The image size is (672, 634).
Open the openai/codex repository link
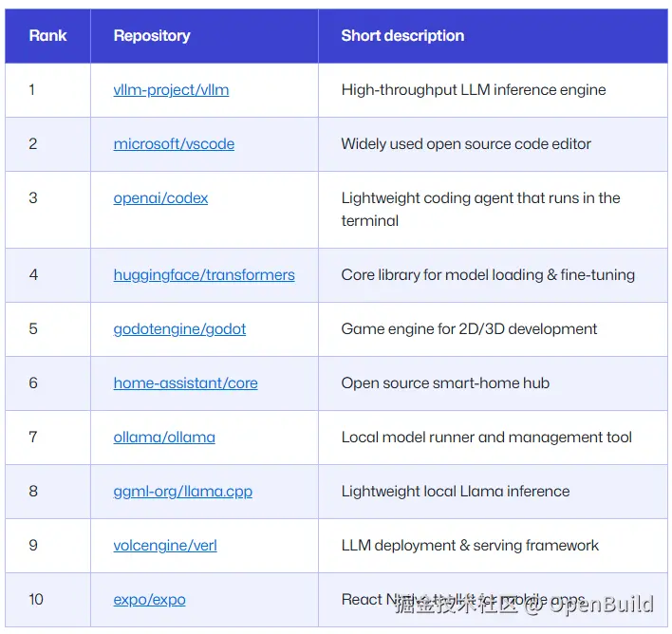[160, 198]
